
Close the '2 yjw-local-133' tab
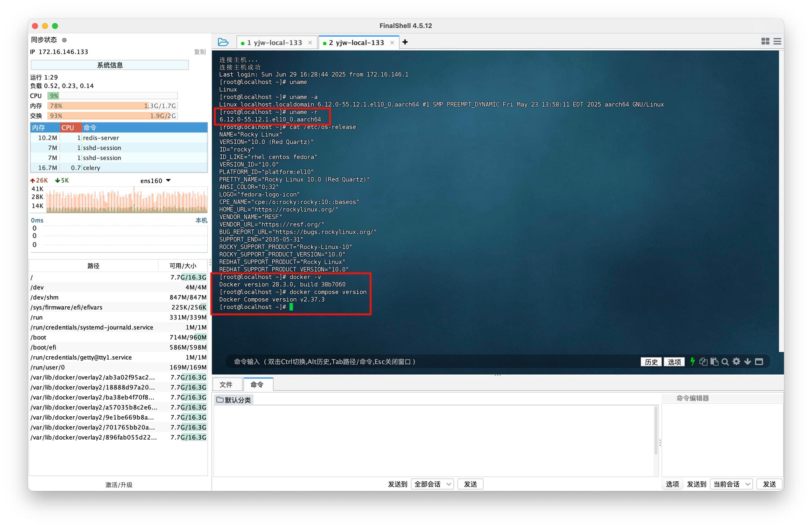point(392,43)
